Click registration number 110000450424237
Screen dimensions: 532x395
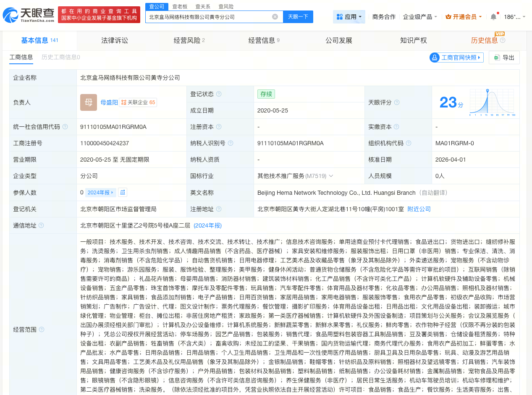[x=105, y=143]
